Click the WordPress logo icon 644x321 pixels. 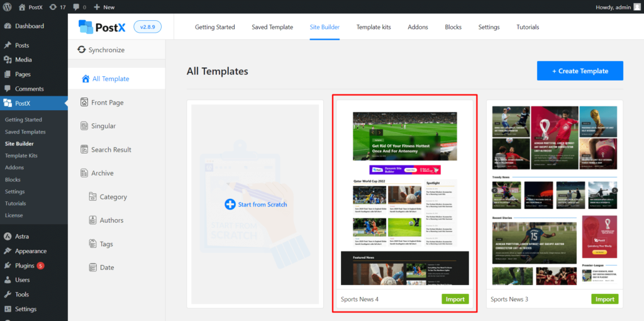pos(7,7)
